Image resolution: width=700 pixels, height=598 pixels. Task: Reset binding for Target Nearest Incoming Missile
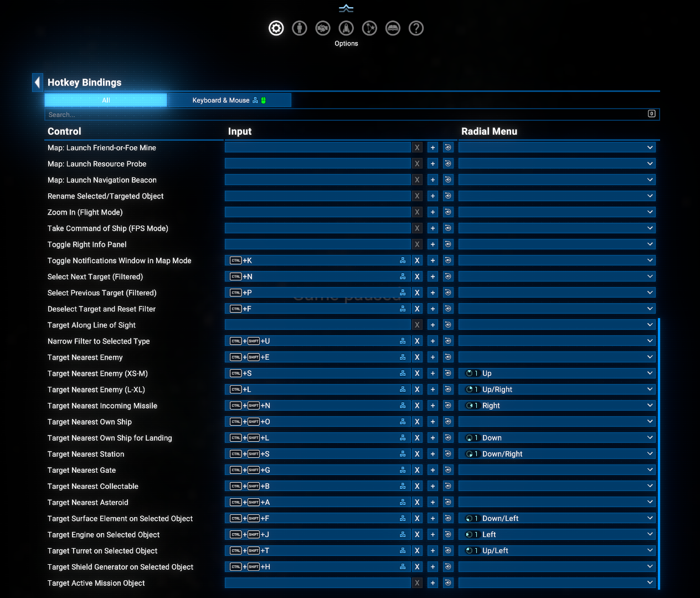point(448,406)
